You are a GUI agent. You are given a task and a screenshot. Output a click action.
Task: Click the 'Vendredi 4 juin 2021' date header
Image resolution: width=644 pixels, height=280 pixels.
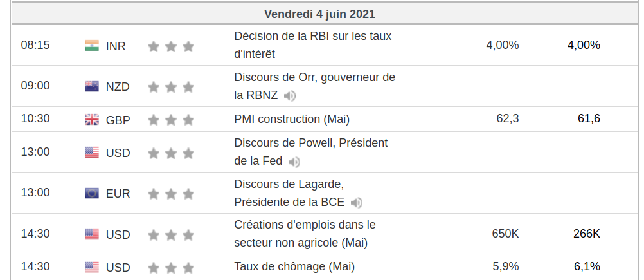(319, 14)
